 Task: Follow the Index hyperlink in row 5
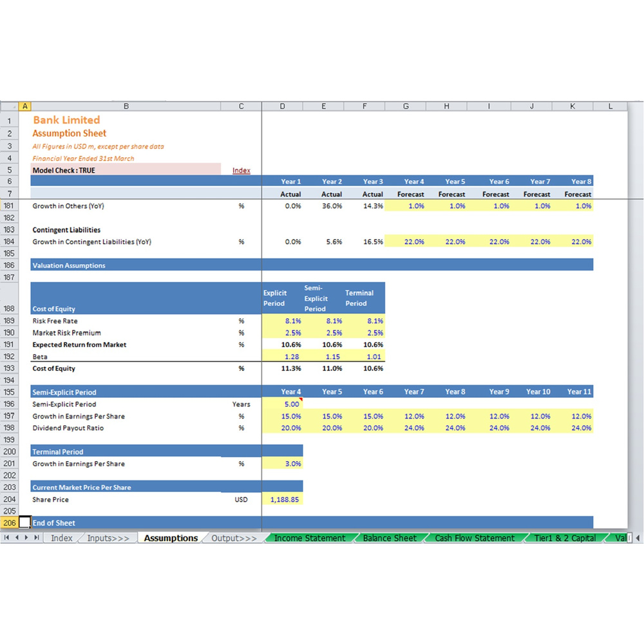241,171
